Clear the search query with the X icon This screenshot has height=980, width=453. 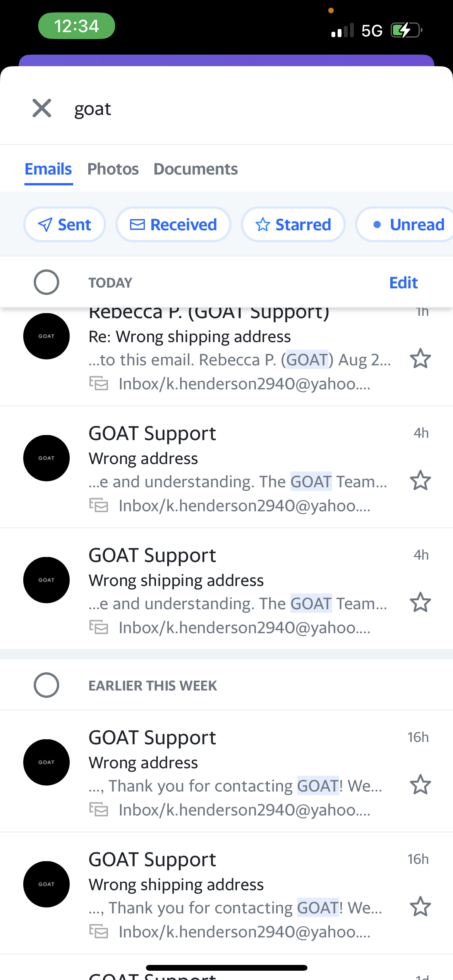click(41, 108)
